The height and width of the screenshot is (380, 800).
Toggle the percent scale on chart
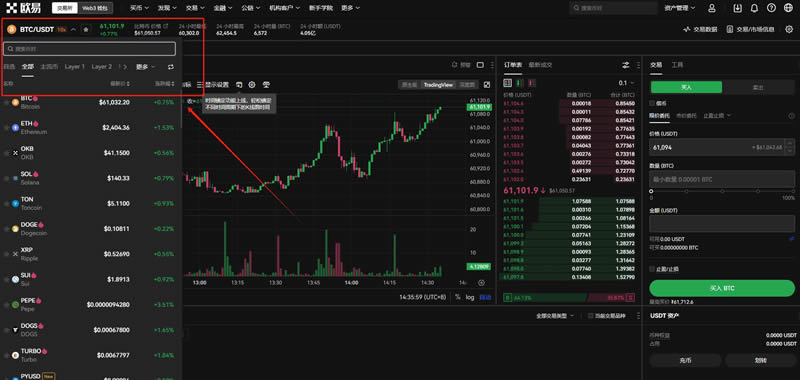(x=458, y=297)
